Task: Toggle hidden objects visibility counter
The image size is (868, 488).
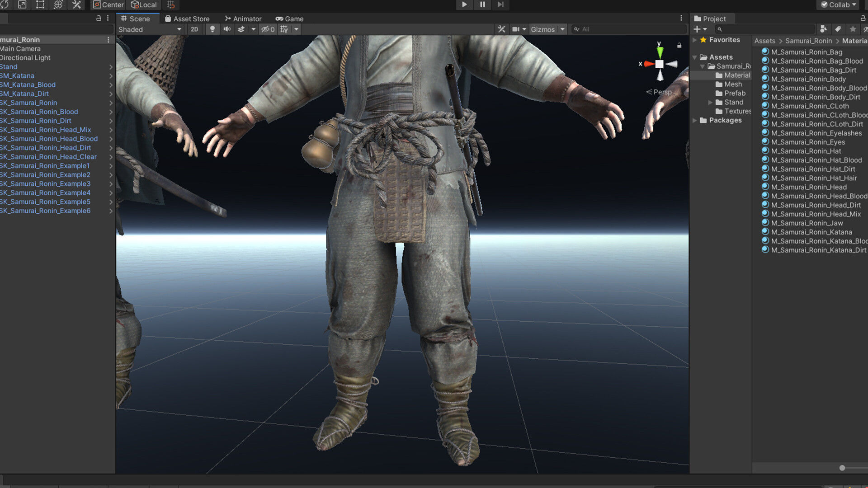Action: point(268,29)
